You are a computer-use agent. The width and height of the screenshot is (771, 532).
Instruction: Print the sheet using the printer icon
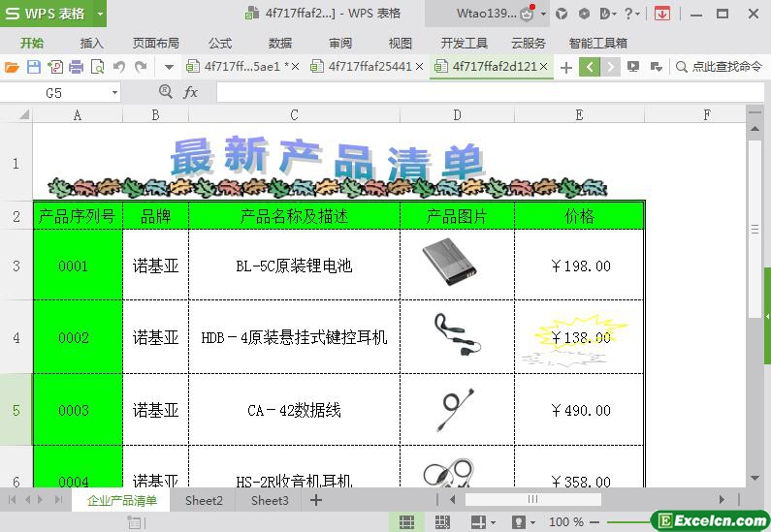coord(77,67)
